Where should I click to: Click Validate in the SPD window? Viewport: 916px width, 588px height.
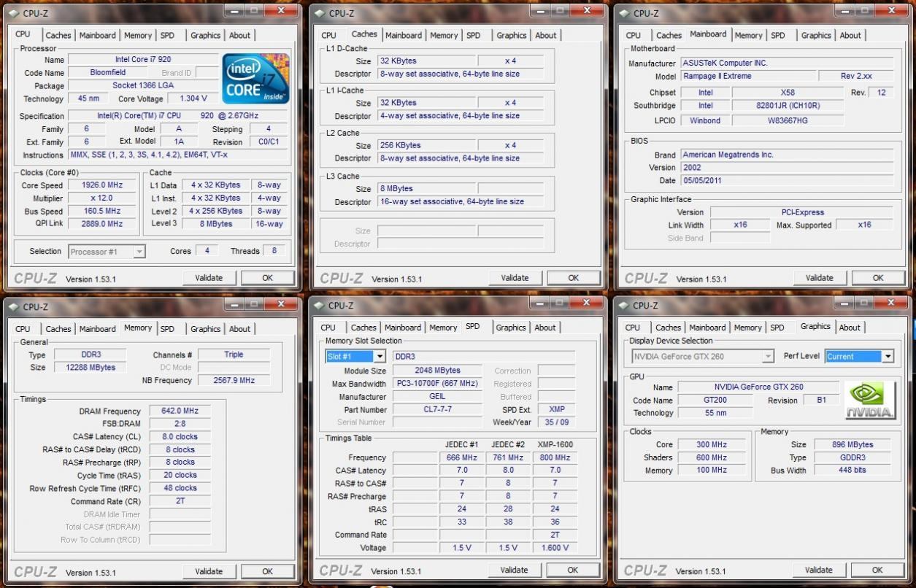click(514, 570)
